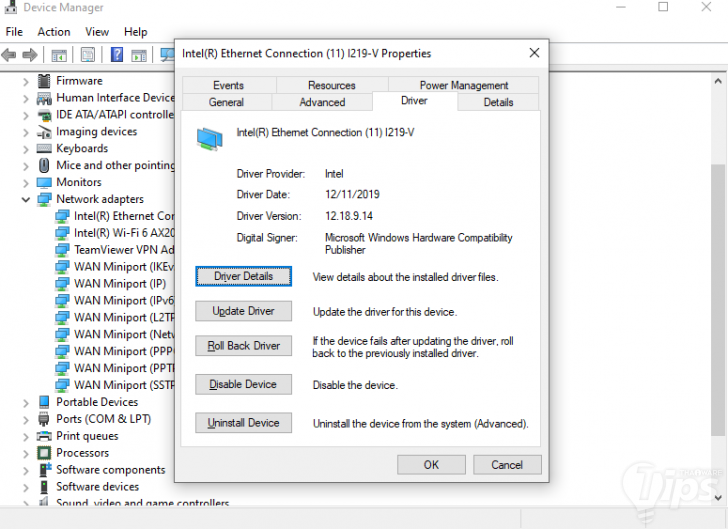
Task: Click the driver date 12/11/2019
Action: [x=352, y=195]
